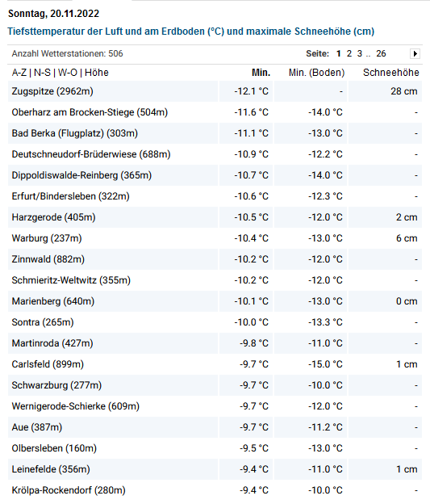Sort stations north to south N-S

click(42, 73)
